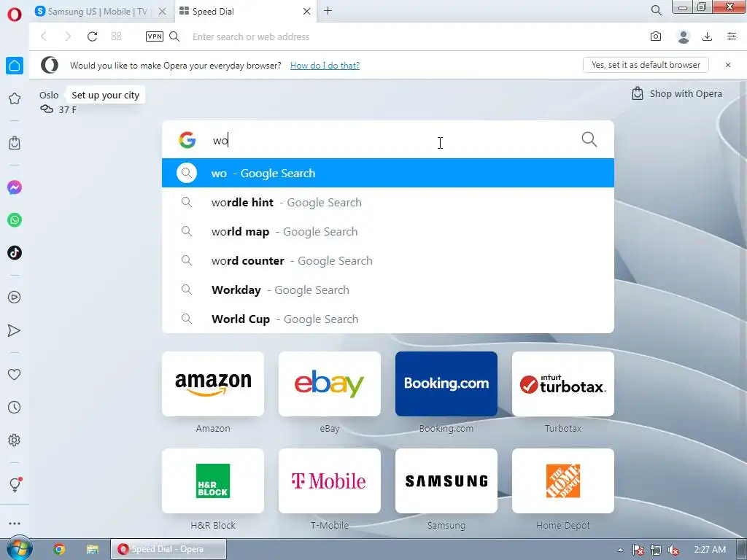
Task: Open the Opera main menu logo
Action: click(15, 14)
